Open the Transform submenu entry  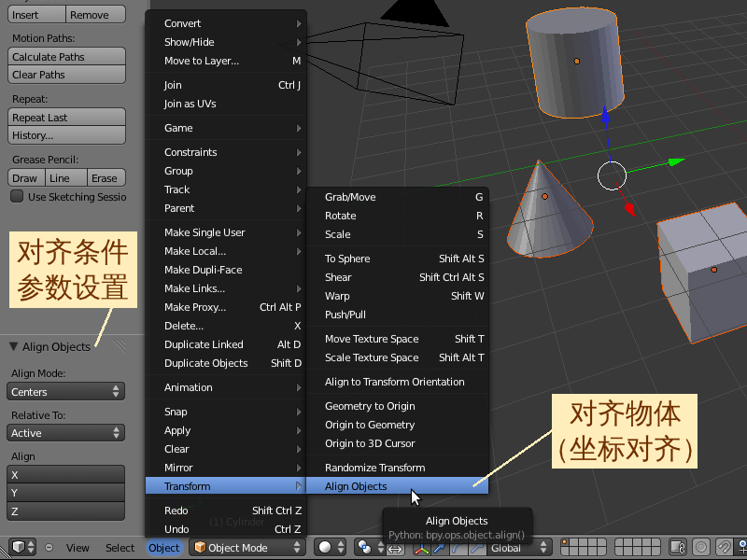tap(226, 486)
